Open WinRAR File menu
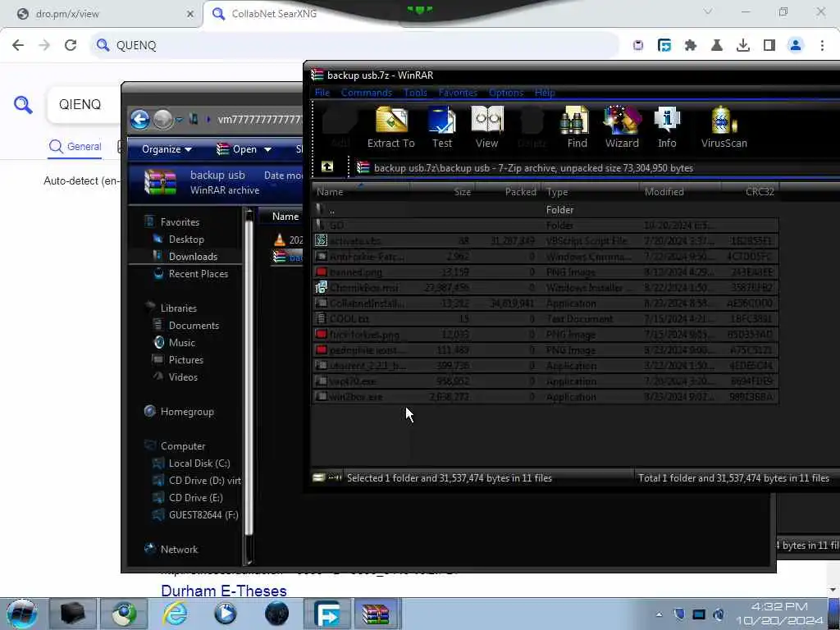This screenshot has width=840, height=630. [x=322, y=93]
